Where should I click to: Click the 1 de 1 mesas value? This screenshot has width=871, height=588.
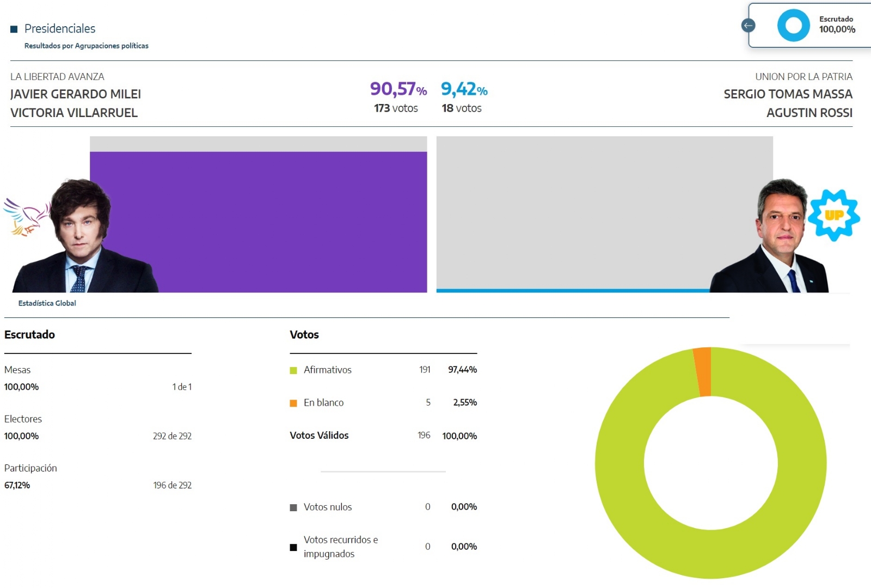182,387
